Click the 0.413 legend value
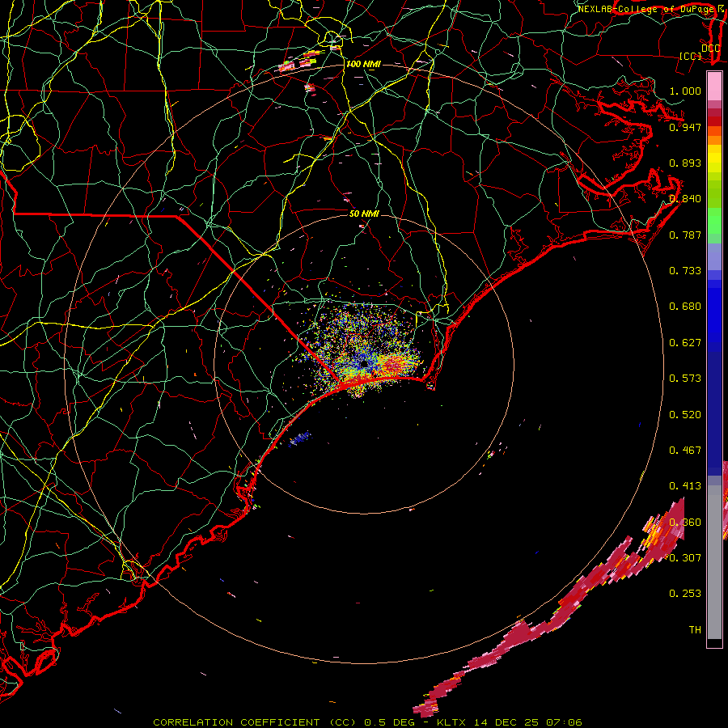This screenshot has width=728, height=728. 685,486
